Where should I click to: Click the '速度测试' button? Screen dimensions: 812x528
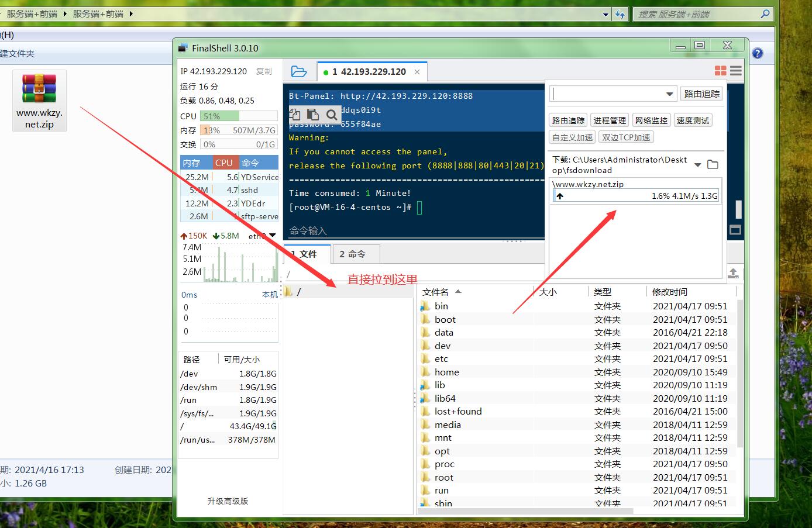click(x=693, y=120)
